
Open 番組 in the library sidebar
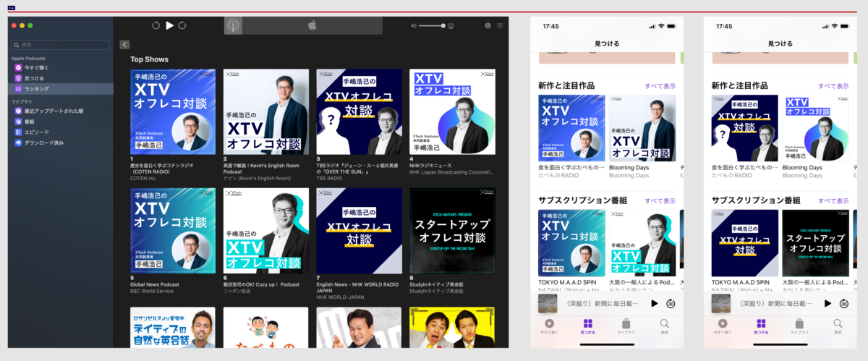[61, 122]
